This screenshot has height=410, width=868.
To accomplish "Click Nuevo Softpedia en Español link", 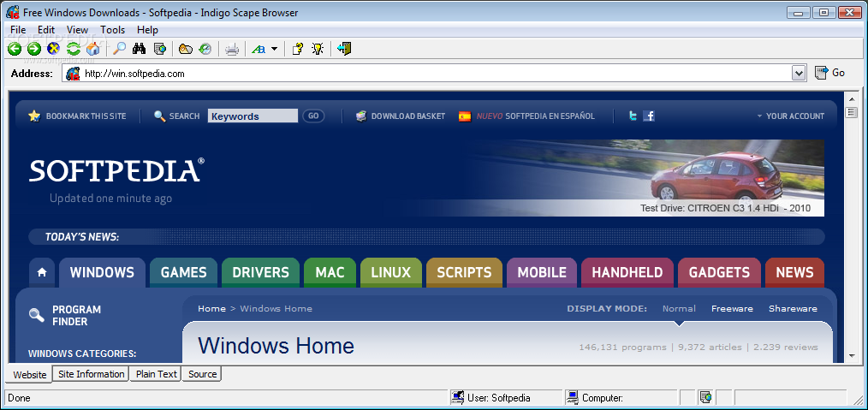I will [527, 116].
